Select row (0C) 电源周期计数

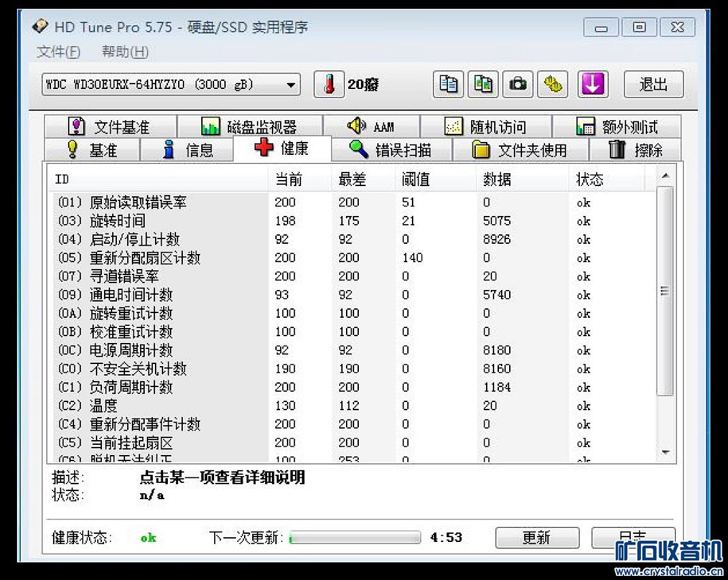click(x=353, y=350)
